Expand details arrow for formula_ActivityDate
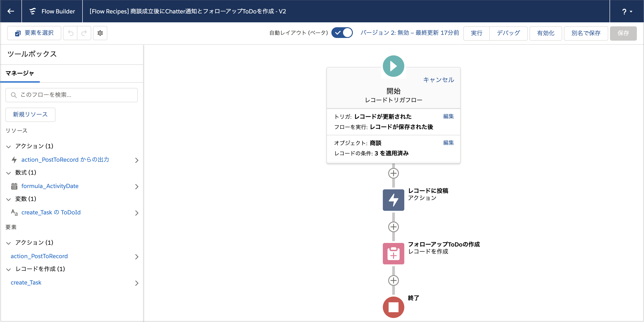The width and height of the screenshot is (644, 322). [136, 187]
